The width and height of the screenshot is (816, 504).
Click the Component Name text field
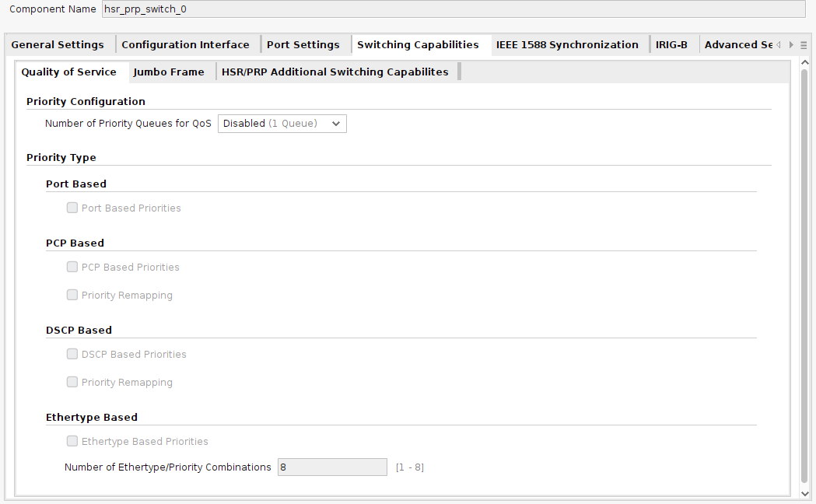(x=454, y=9)
